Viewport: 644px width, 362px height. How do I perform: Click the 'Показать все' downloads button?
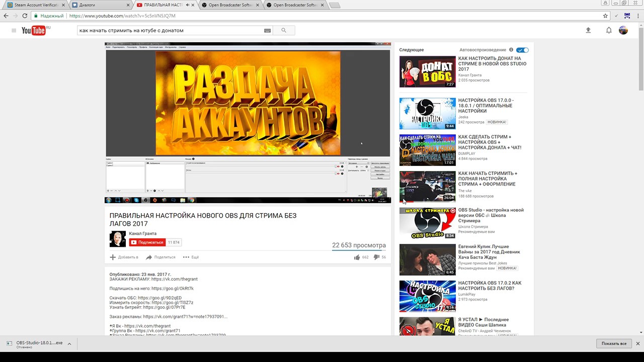tap(614, 343)
